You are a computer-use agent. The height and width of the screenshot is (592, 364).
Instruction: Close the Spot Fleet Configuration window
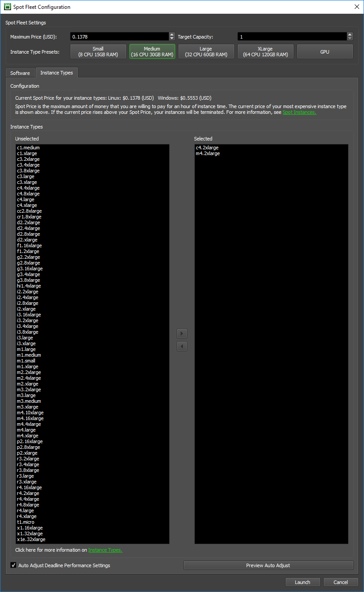(x=357, y=7)
